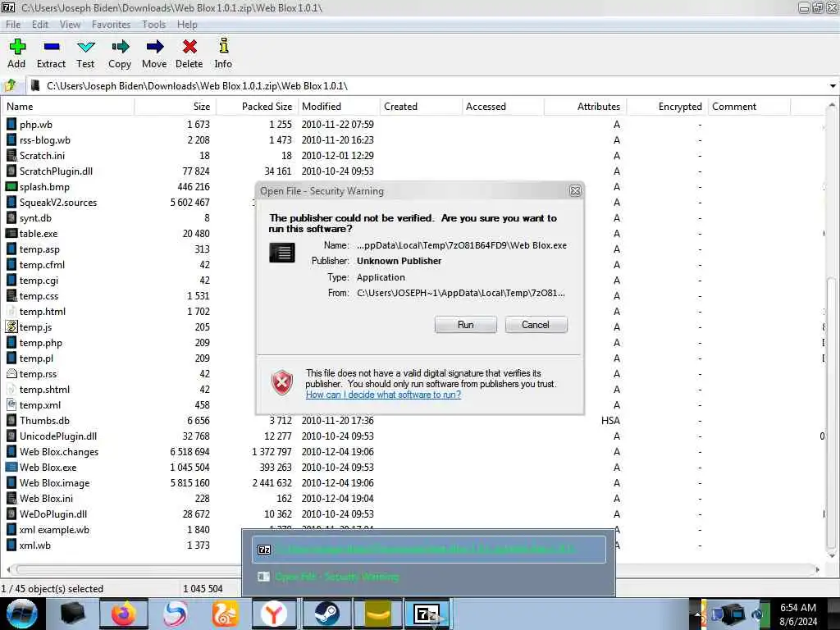
Task: Open the File menu
Action: 13,25
